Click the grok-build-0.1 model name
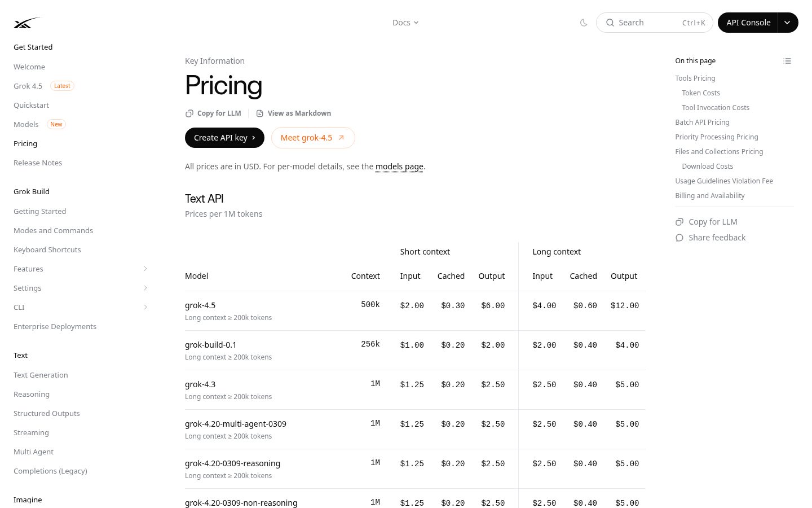Image resolution: width=812 pixels, height=508 pixels. (x=211, y=345)
